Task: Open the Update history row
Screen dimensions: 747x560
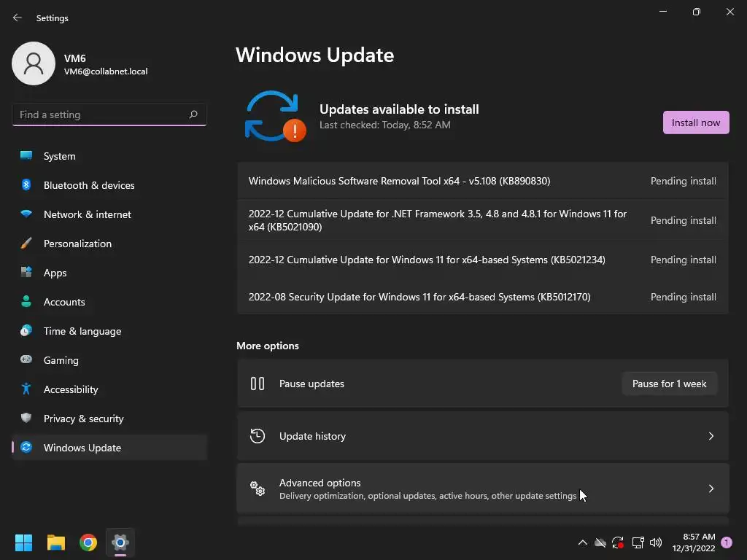Action: [483, 436]
